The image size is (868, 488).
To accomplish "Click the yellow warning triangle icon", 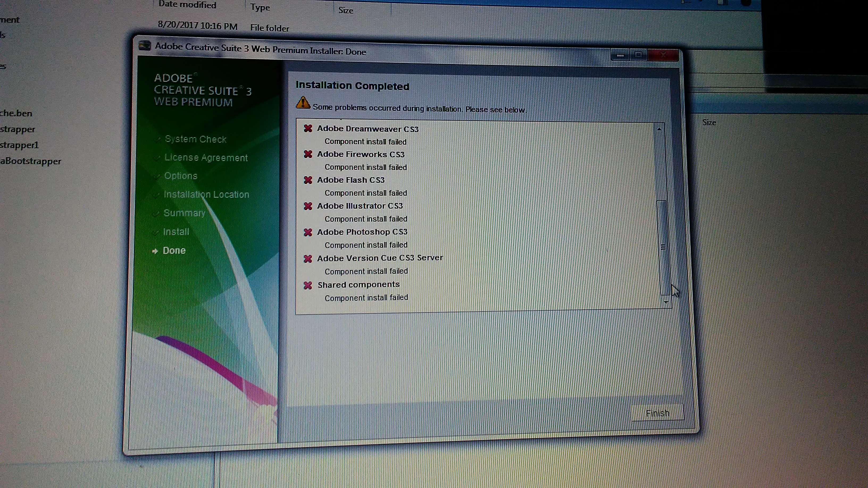I will (x=303, y=103).
